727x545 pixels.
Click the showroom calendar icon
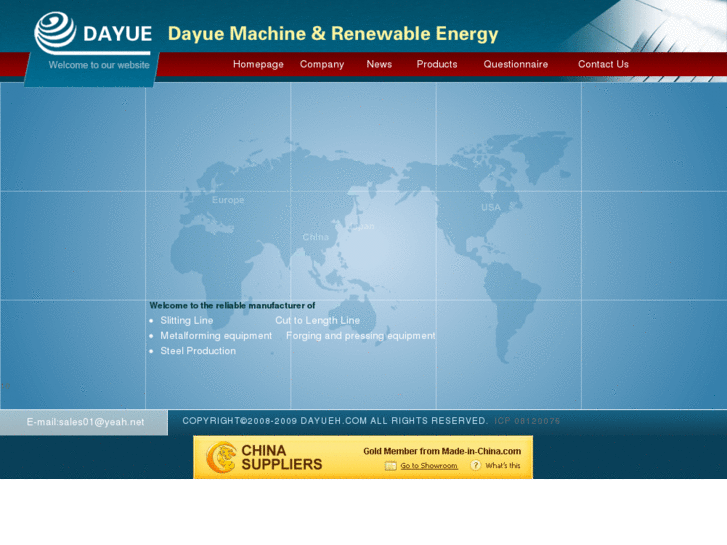(391, 466)
